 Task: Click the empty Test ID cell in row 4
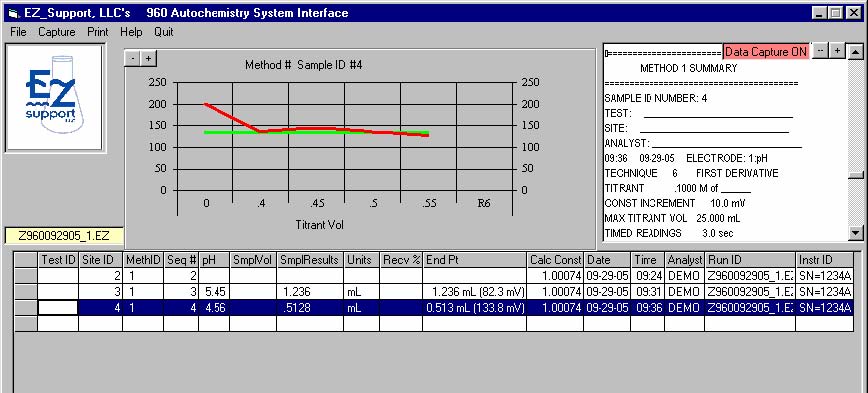coord(58,307)
